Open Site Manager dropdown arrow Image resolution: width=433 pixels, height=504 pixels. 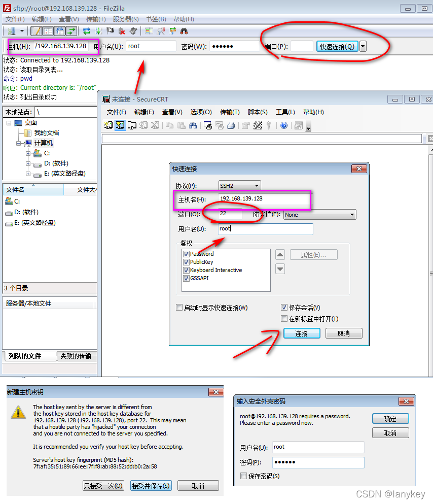point(22,31)
